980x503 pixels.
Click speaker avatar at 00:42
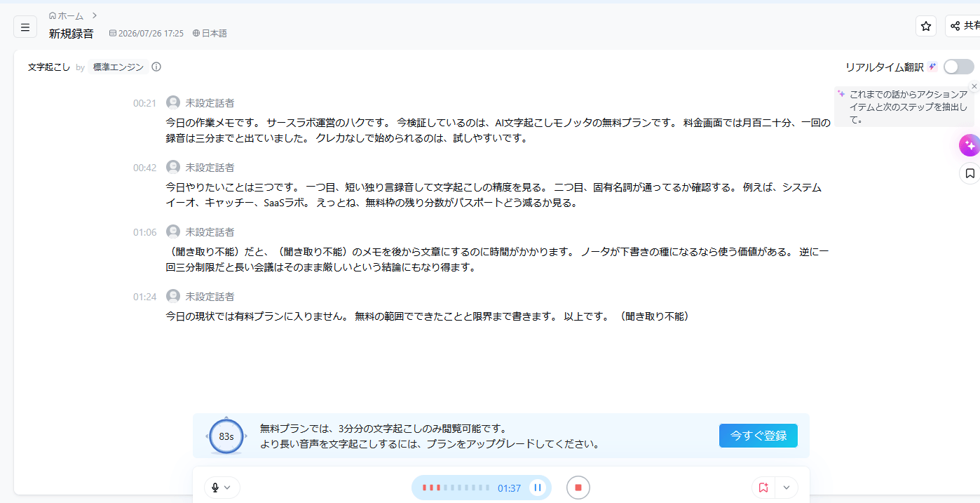point(173,167)
